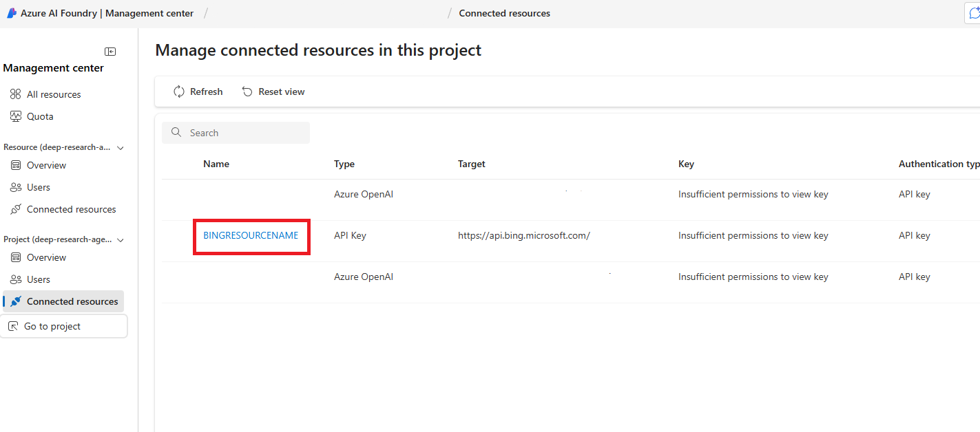Open Overview under the Project section
Screen dimensions: 980x432
click(x=46, y=257)
